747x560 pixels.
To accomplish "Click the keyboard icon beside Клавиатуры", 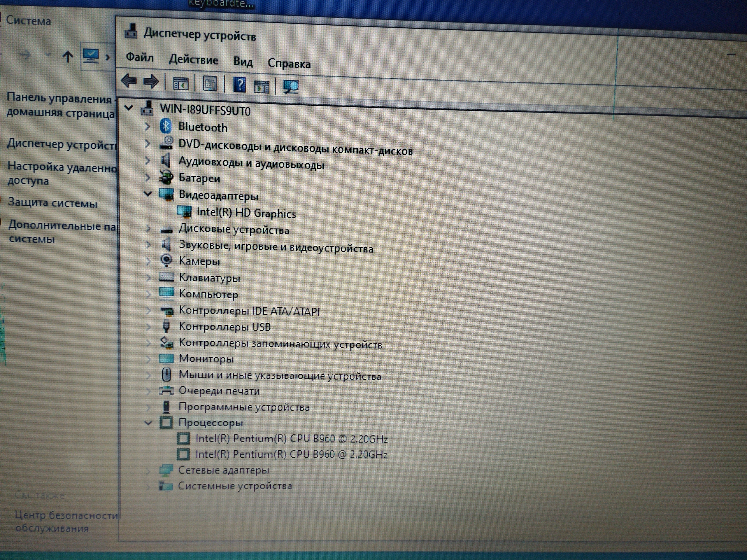I will coord(167,277).
